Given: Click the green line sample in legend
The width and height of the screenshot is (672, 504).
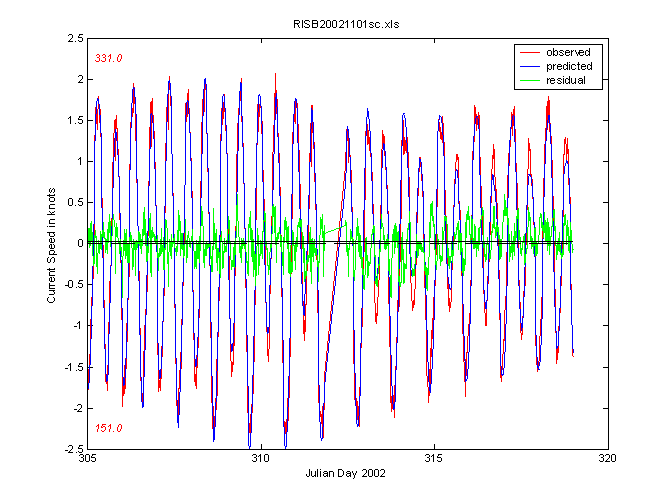Looking at the screenshot, I should [x=529, y=79].
